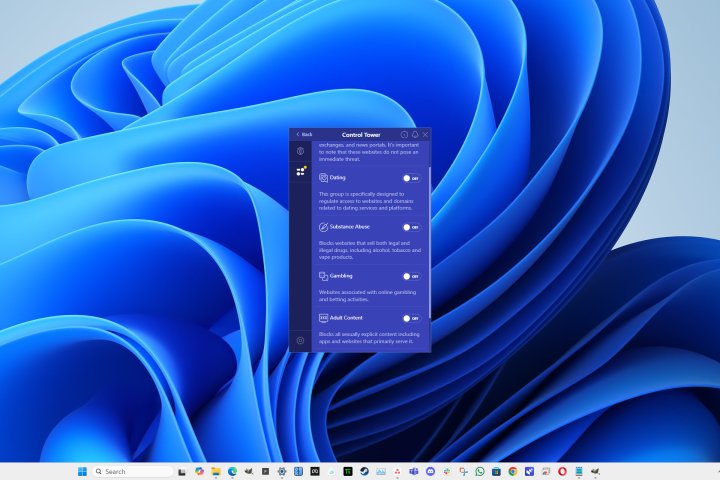Toggle Dating blocking switch
720x480 pixels.
(410, 178)
